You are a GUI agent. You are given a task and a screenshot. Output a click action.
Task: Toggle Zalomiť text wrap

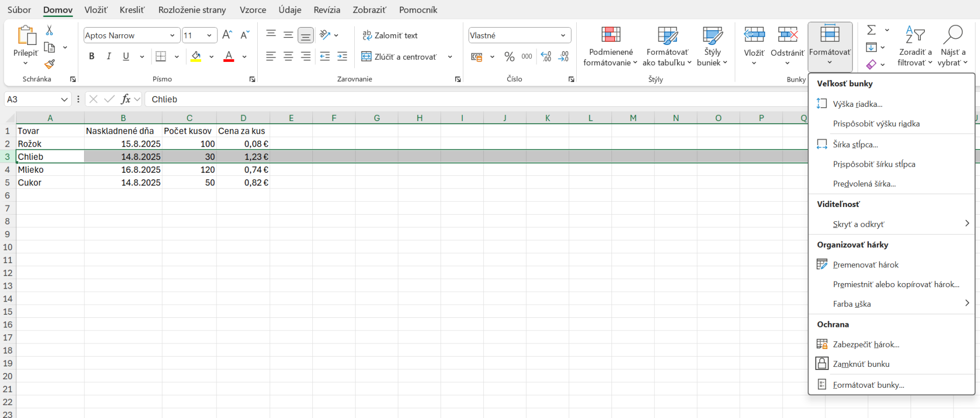coord(390,35)
